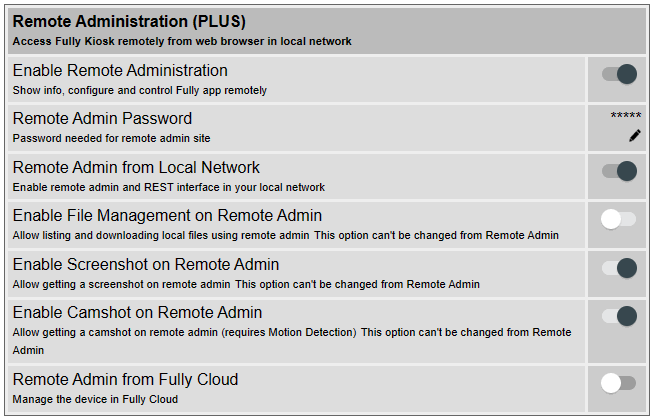Click the Remote Administration (PLUS) section header
654x420 pixels.
pos(129,21)
